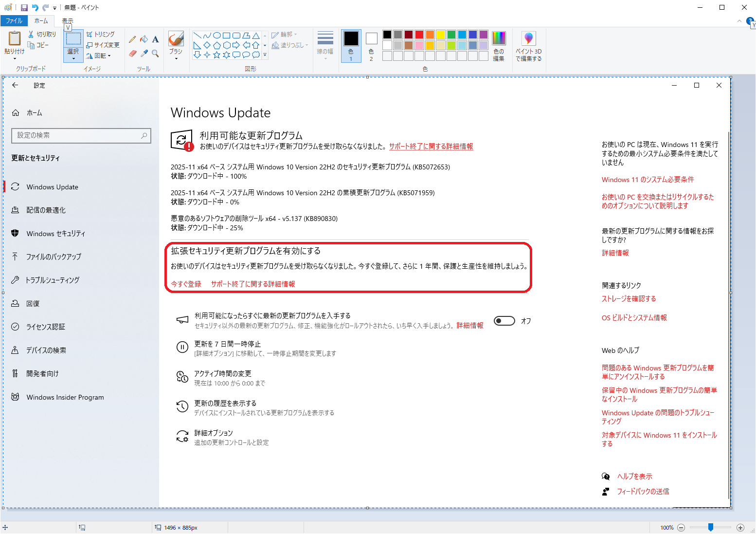The image size is (756, 534).
Task: Select the Fill with color bucket tool
Action: point(144,39)
